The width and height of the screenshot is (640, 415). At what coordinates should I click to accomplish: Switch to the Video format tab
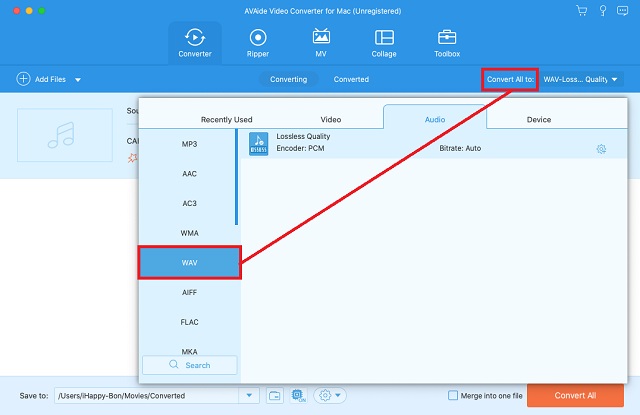pos(330,119)
